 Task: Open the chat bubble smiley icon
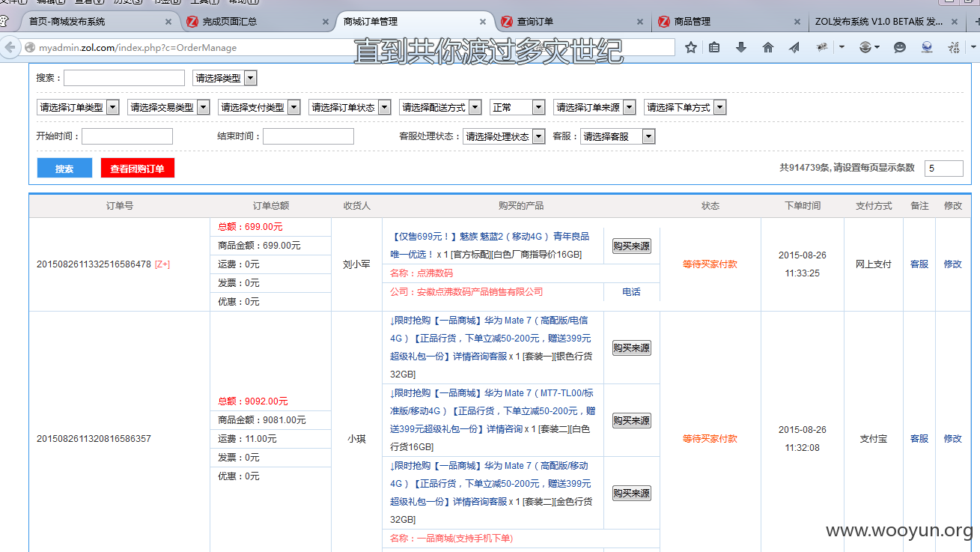click(x=900, y=47)
